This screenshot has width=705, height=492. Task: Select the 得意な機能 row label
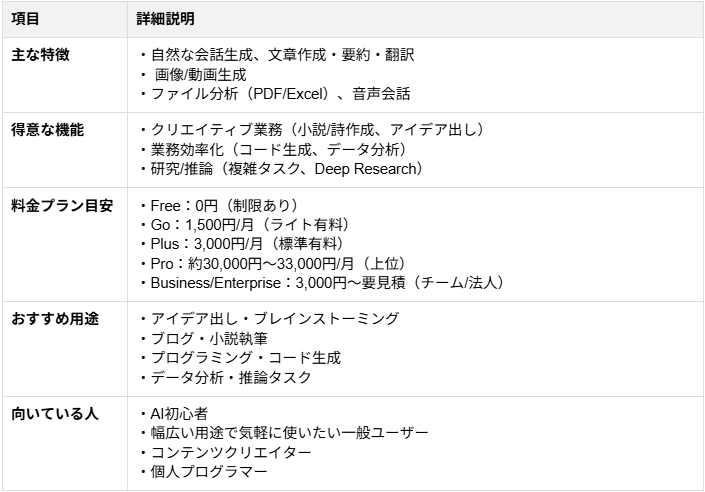[x=47, y=130]
